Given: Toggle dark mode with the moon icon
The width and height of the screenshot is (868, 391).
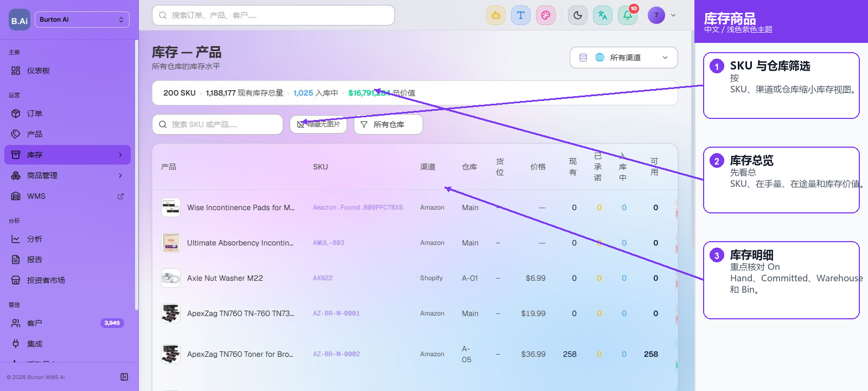Looking at the screenshot, I should (x=578, y=15).
